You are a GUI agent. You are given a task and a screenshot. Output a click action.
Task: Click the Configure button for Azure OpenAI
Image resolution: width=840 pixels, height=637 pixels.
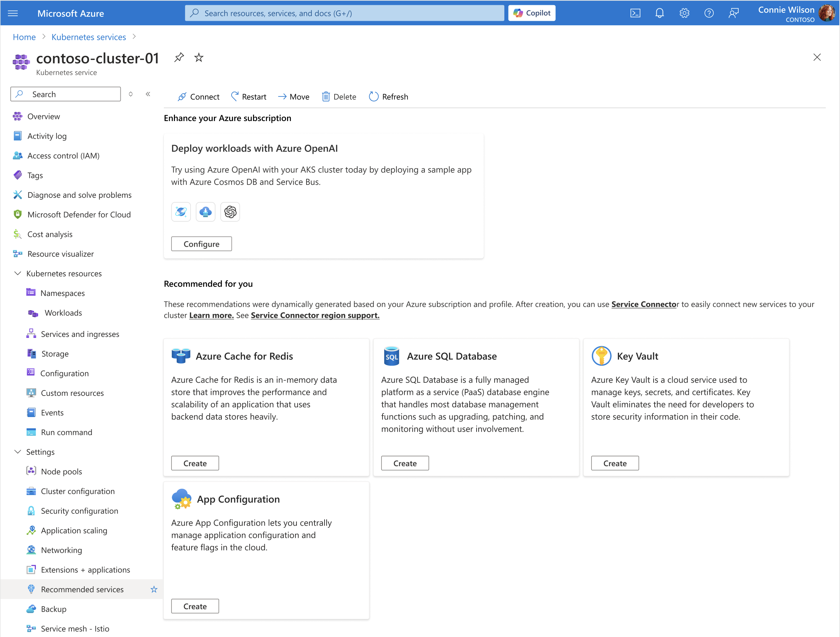tap(202, 244)
